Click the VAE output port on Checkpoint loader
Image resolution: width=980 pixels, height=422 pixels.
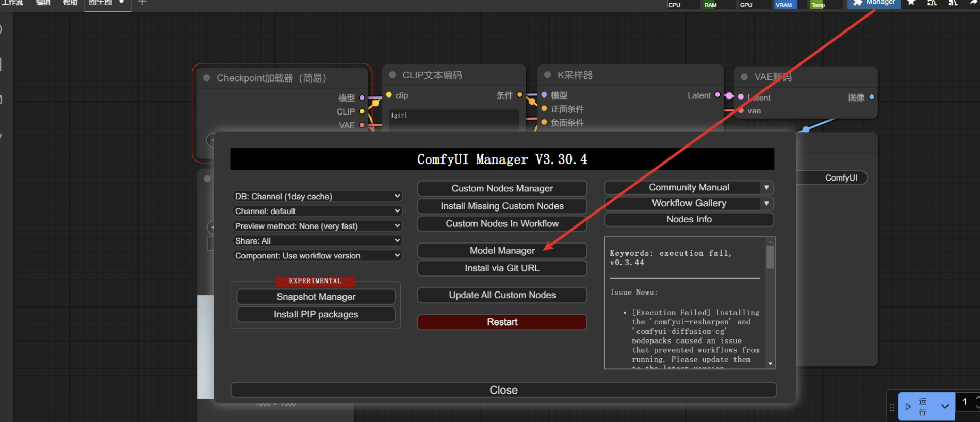coord(362,125)
